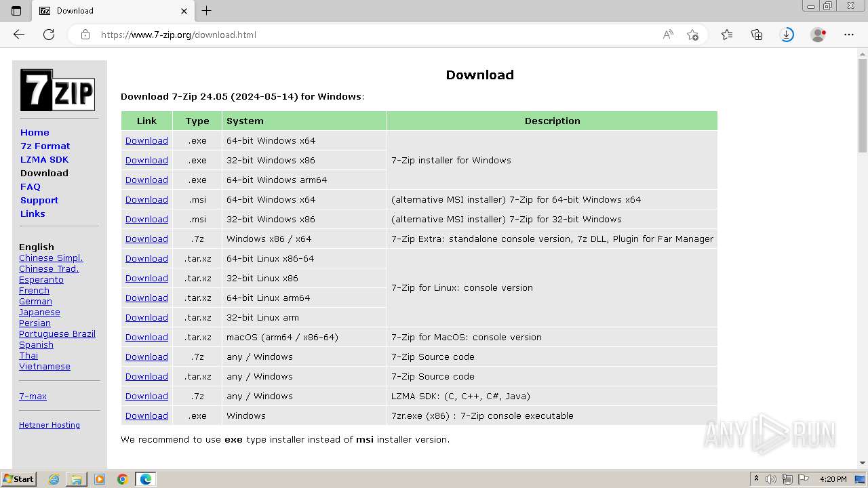This screenshot has width=868, height=488.
Task: Click the clock showing 4:20 PM
Action: (833, 479)
